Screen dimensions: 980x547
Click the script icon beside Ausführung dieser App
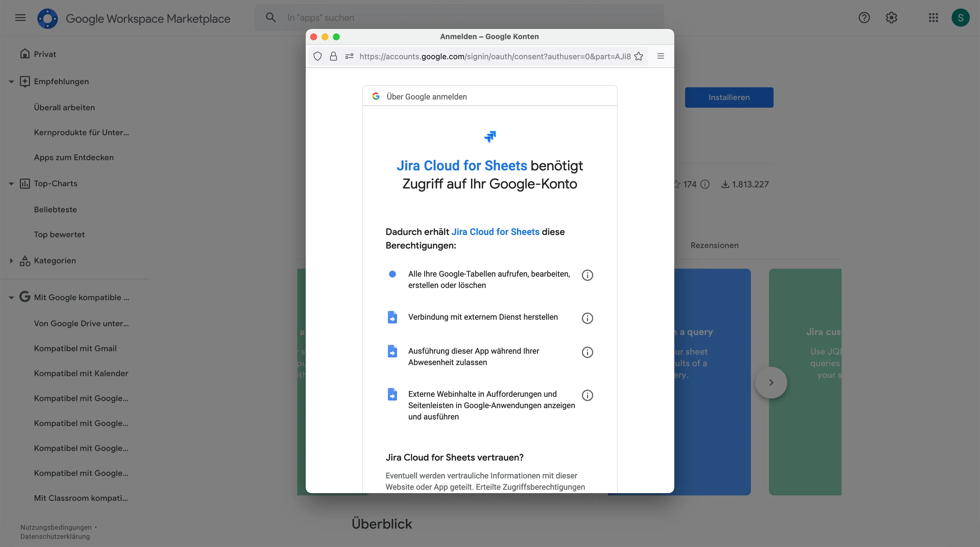[392, 351]
